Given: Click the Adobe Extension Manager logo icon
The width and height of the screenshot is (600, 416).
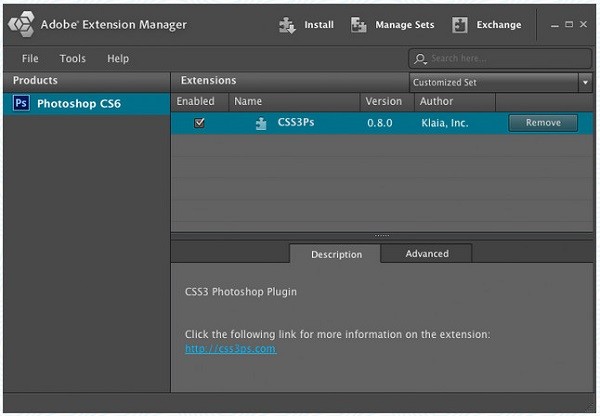Looking at the screenshot, I should pos(21,24).
